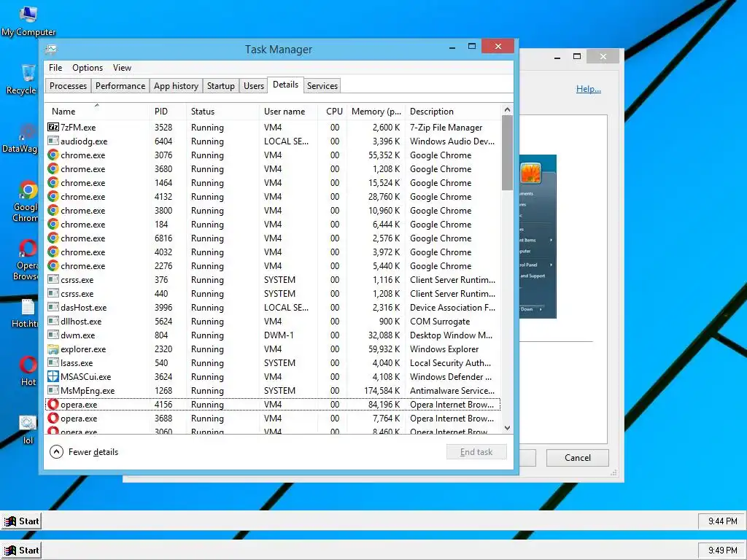The width and height of the screenshot is (747, 560).
Task: Click the DWM-1 user name cell
Action: tap(279, 335)
